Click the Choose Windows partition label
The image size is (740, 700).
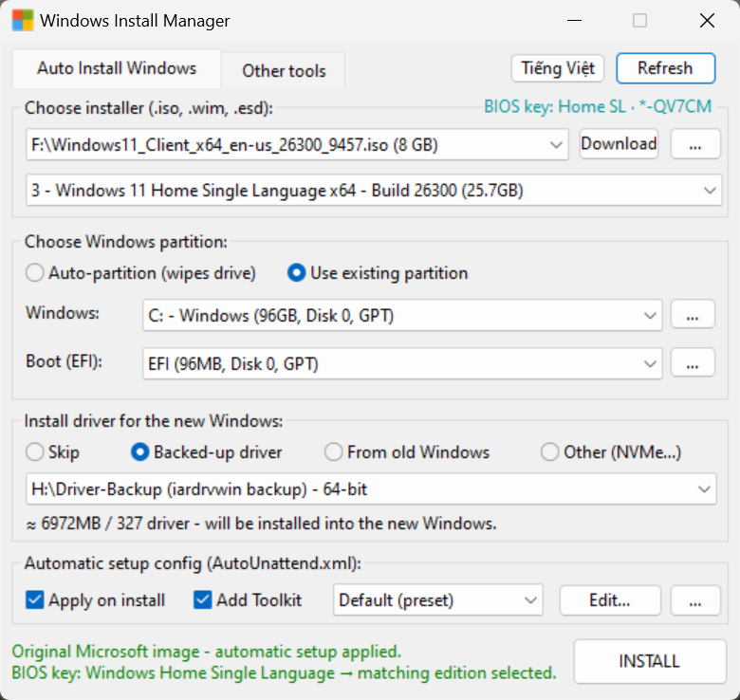tap(126, 242)
